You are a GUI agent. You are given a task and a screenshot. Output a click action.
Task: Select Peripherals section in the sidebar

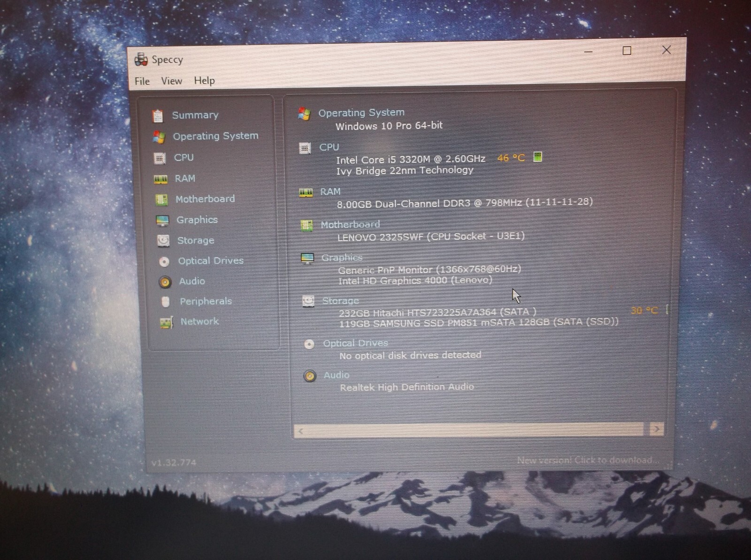coord(206,301)
